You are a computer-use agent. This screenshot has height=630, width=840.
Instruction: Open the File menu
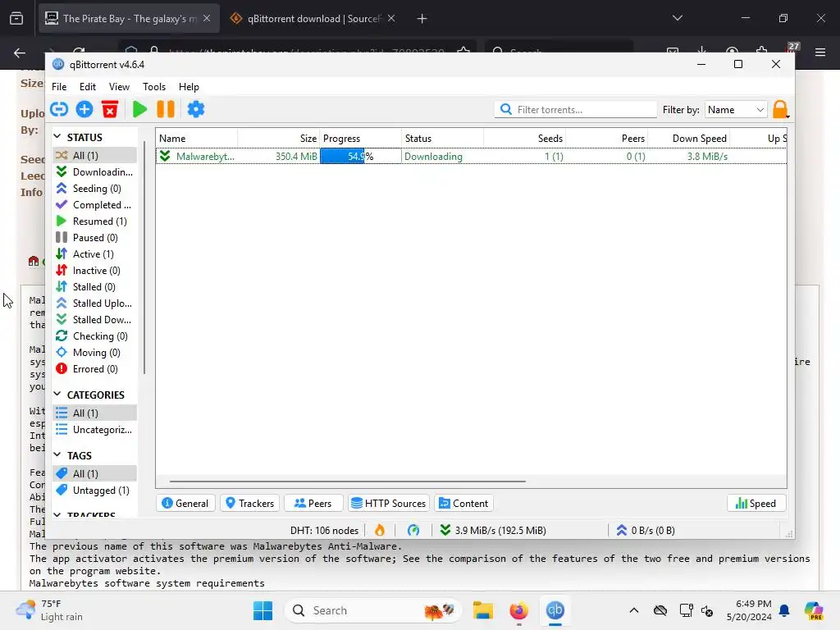(x=59, y=87)
